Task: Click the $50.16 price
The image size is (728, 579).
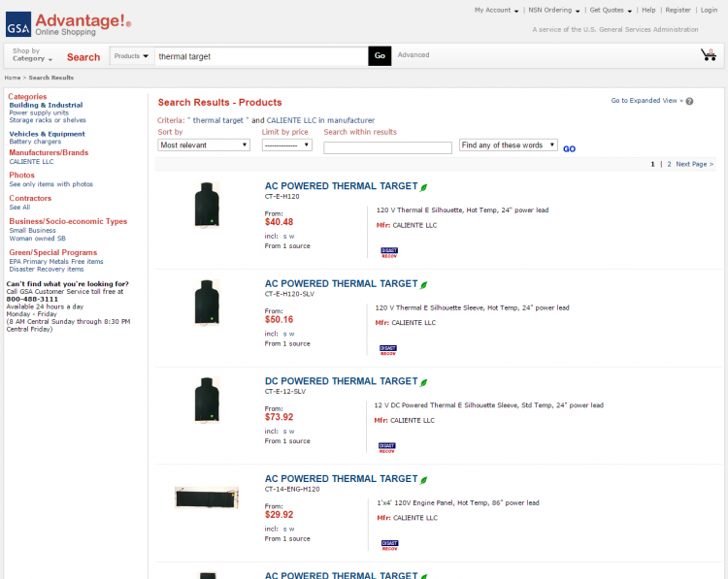Action: (279, 320)
